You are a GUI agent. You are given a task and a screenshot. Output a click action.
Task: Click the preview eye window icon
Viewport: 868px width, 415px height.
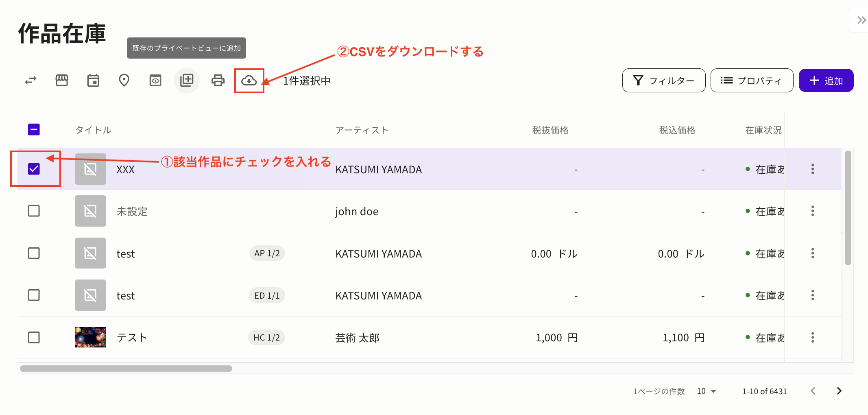(x=155, y=81)
